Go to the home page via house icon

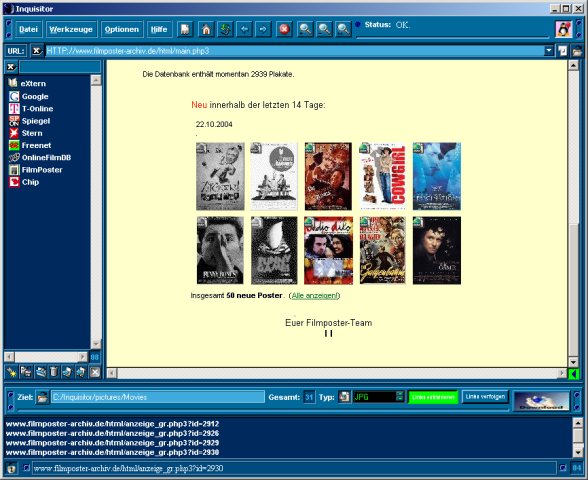(x=206, y=29)
